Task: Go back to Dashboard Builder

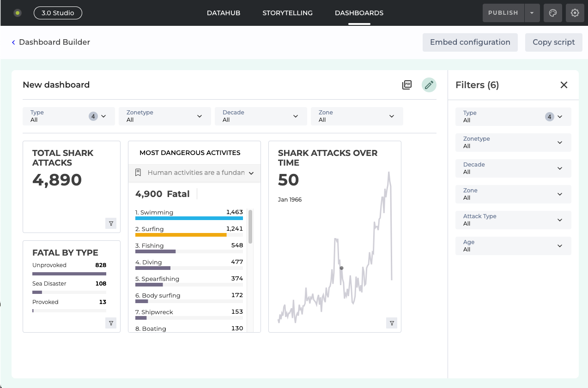Action: (x=51, y=42)
